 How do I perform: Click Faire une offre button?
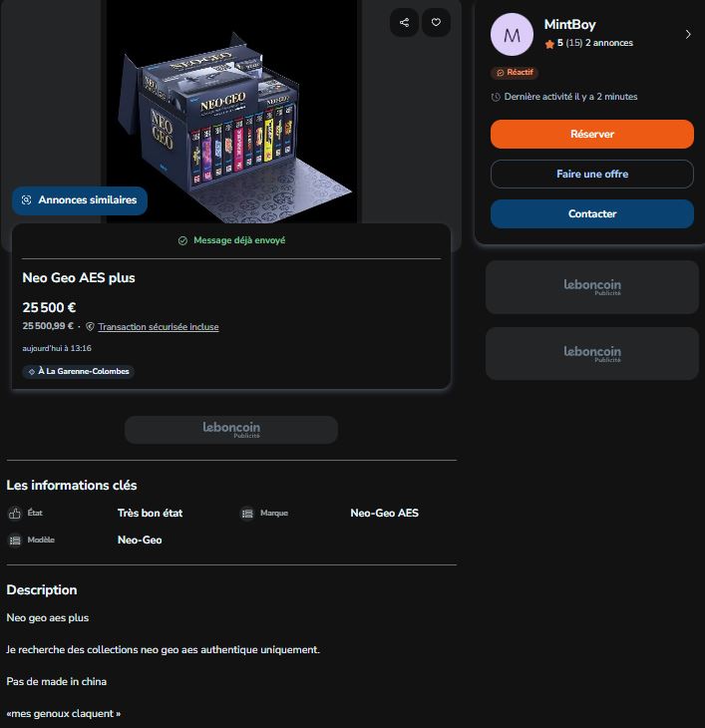coord(591,174)
